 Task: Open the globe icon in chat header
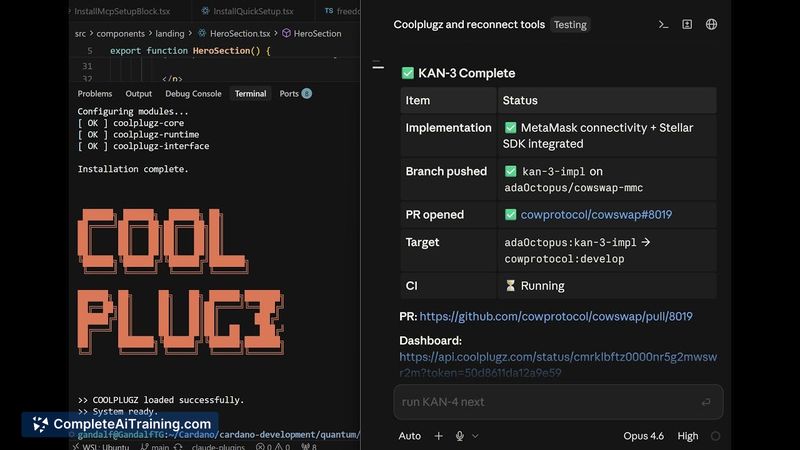711,24
